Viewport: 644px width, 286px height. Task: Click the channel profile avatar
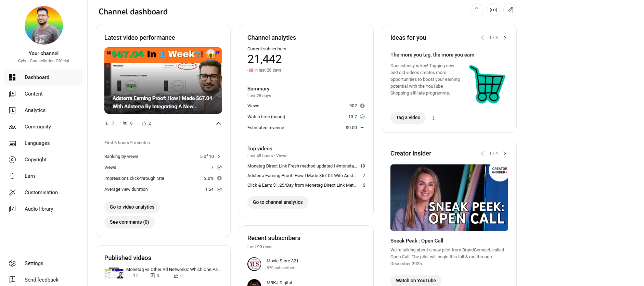tap(44, 25)
